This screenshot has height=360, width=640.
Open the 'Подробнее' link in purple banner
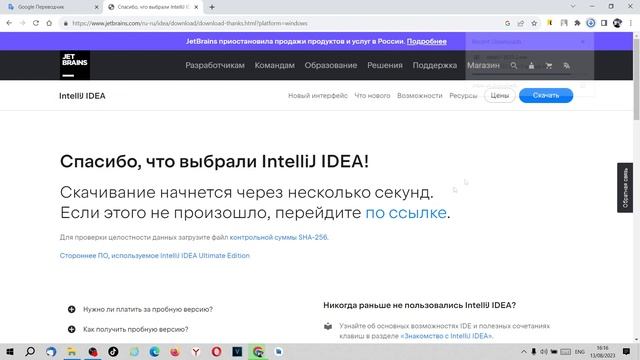pos(427,42)
